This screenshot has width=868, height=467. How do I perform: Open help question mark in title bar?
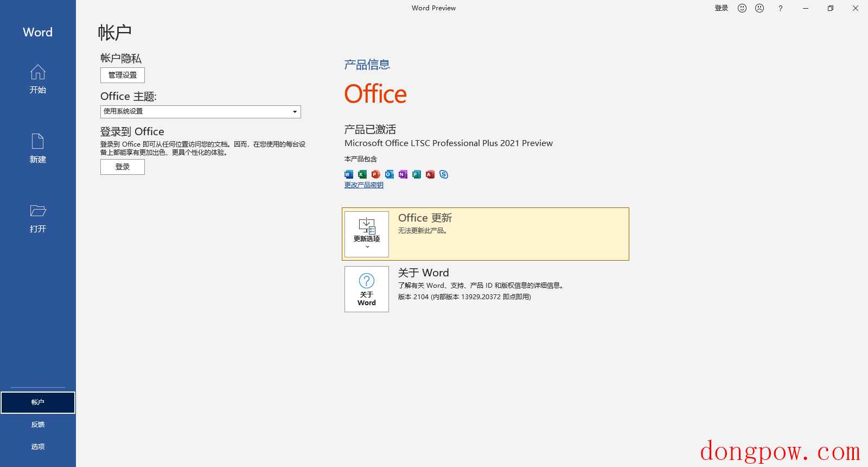point(780,8)
